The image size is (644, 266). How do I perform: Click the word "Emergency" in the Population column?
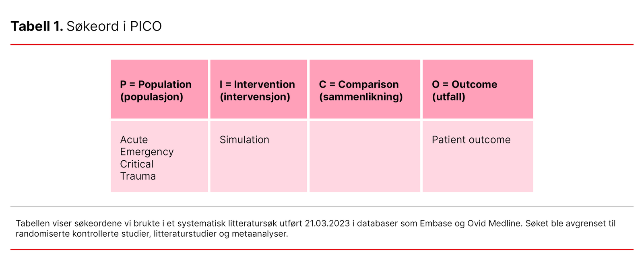pyautogui.click(x=147, y=152)
